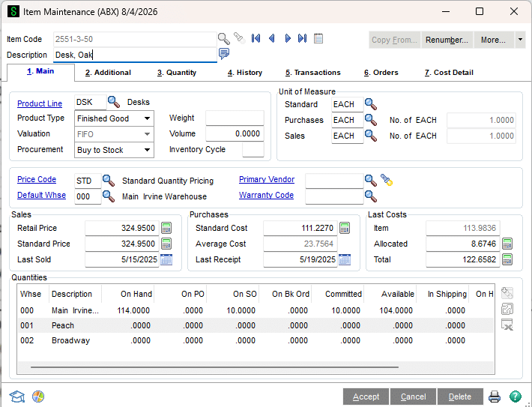This screenshot has width=532, height=407.
Task: Open the Retail Price calculator
Action: click(x=166, y=228)
